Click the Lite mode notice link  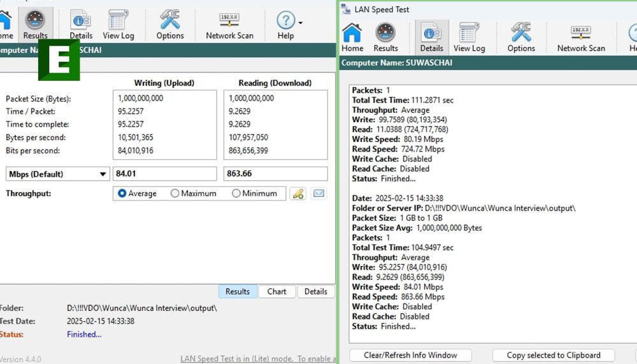coord(258,359)
